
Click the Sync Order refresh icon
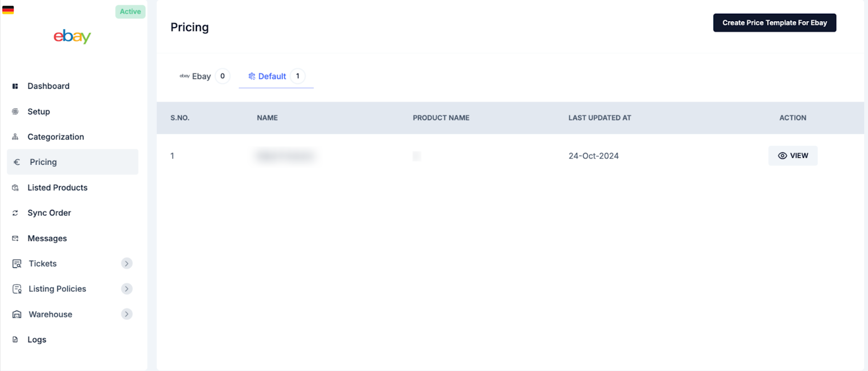[x=15, y=213]
